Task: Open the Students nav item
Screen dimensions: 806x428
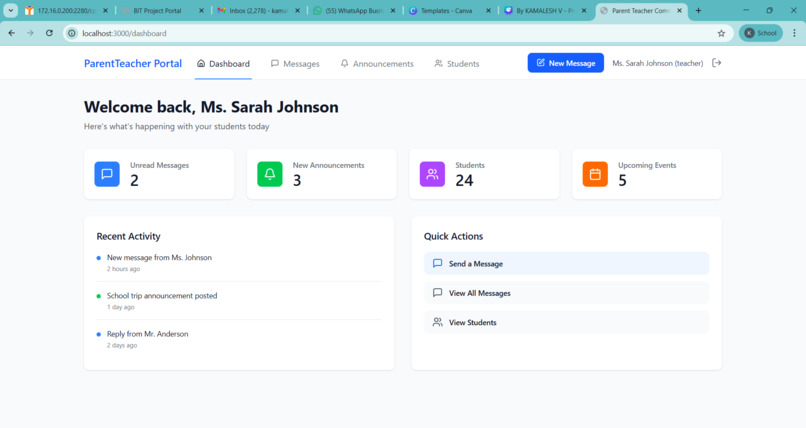Action: (x=456, y=64)
